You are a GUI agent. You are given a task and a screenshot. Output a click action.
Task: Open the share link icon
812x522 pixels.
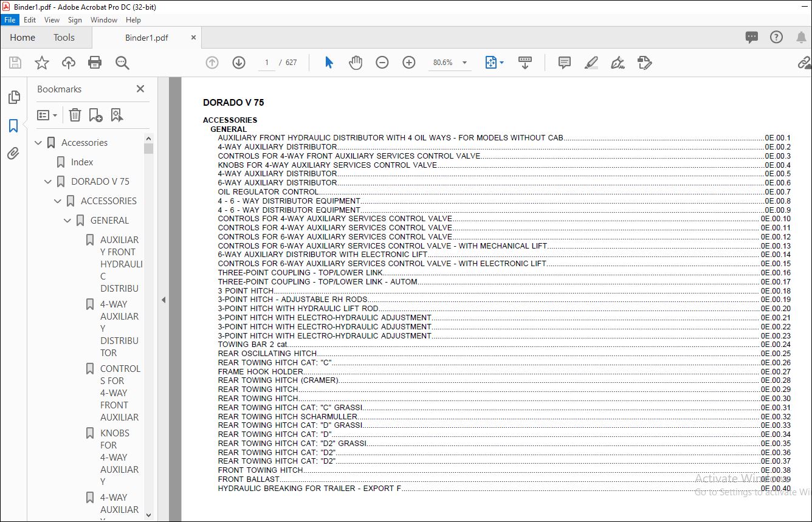(x=804, y=63)
